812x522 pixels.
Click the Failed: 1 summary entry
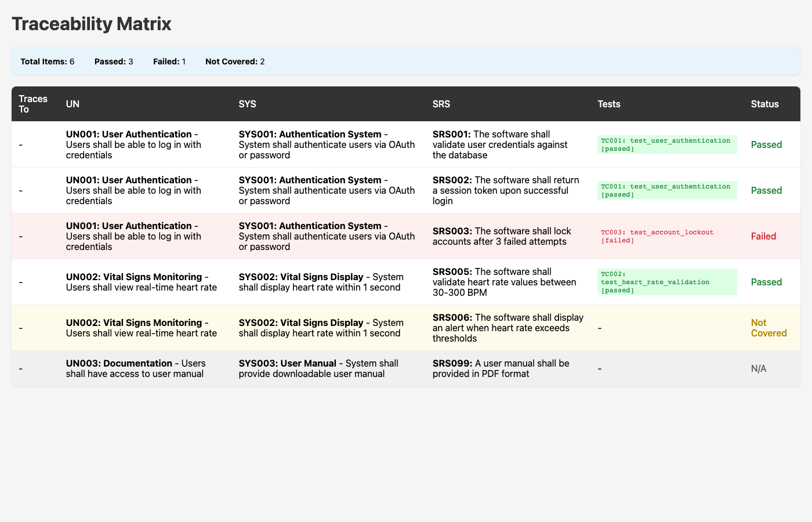point(169,61)
